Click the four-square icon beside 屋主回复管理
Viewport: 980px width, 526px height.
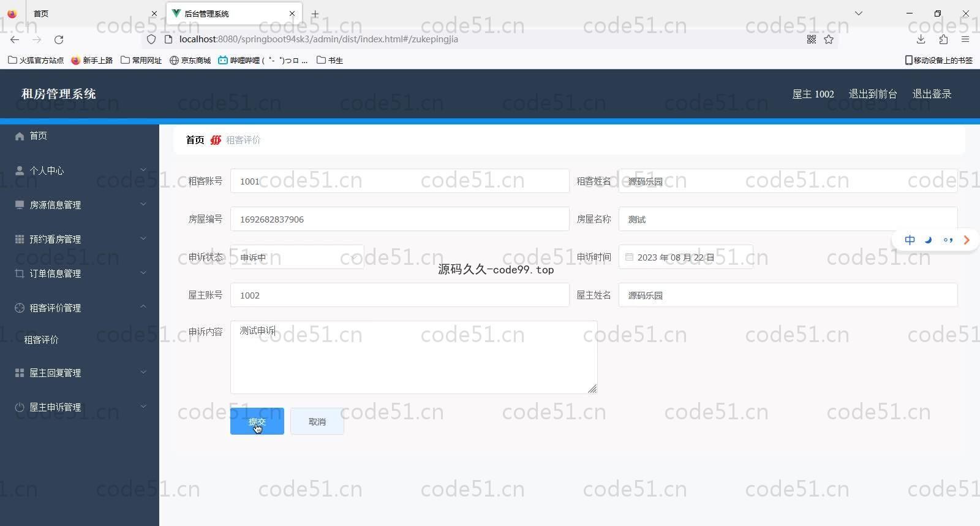tap(20, 373)
